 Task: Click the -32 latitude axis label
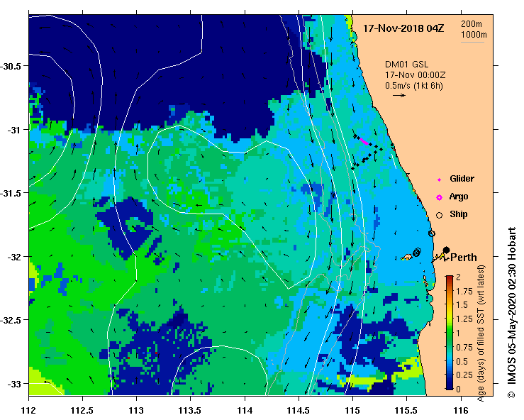coord(13,257)
